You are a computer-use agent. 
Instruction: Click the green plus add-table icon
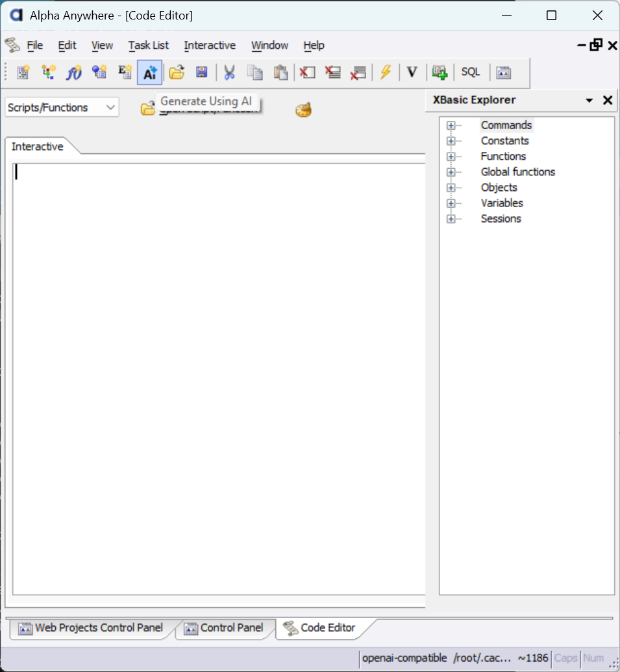click(440, 73)
